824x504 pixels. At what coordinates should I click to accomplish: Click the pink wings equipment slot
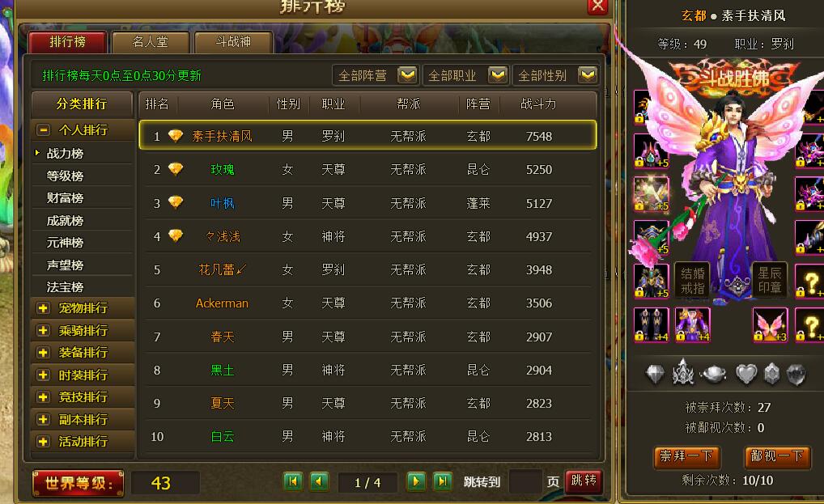coord(770,325)
